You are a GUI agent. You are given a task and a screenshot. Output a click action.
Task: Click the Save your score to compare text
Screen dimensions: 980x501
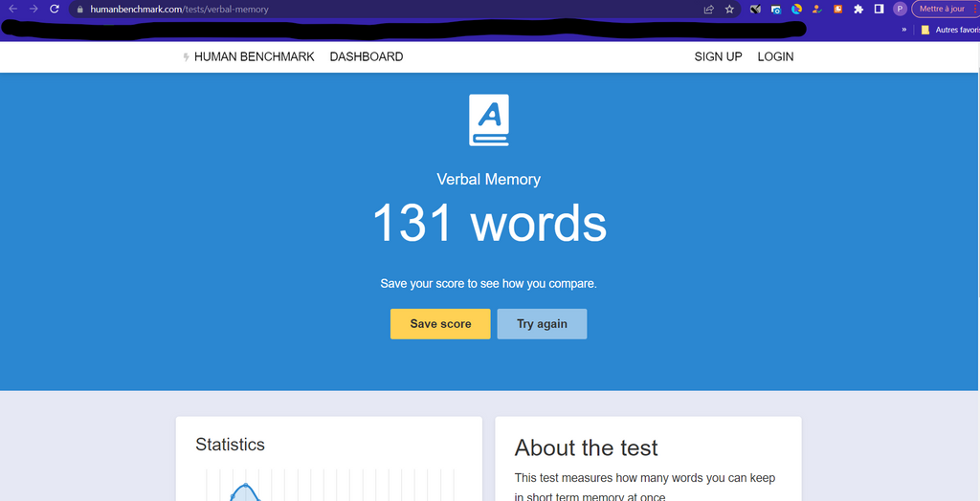pos(489,284)
